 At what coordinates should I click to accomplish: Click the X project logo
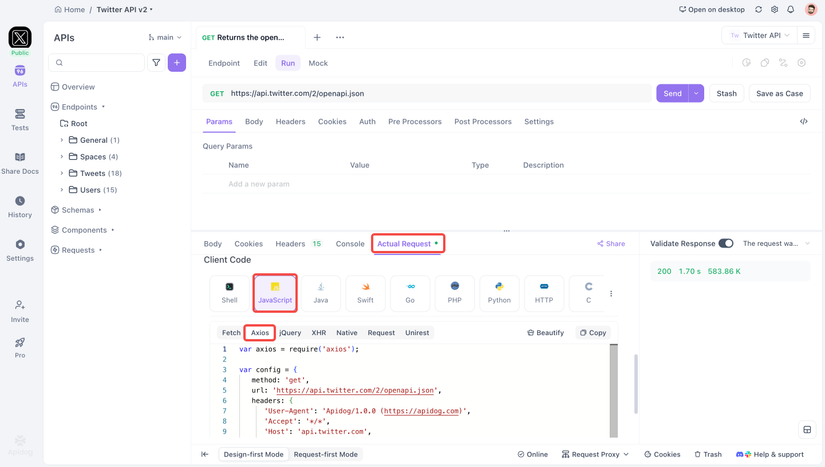pyautogui.click(x=20, y=38)
